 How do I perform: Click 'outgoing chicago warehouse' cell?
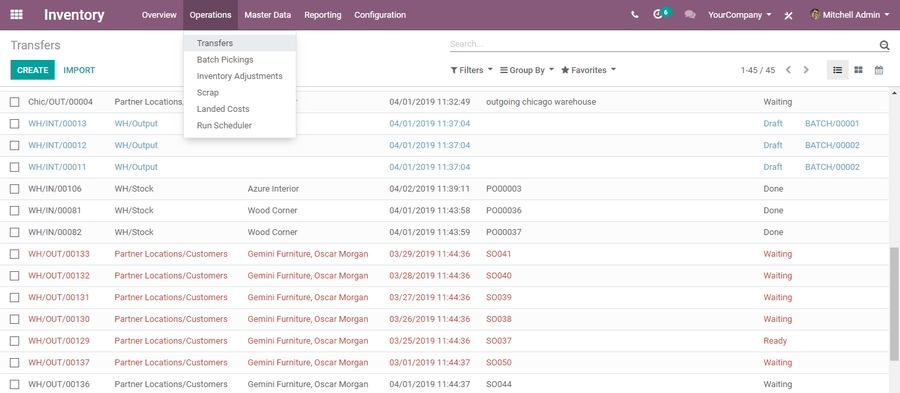(x=541, y=102)
